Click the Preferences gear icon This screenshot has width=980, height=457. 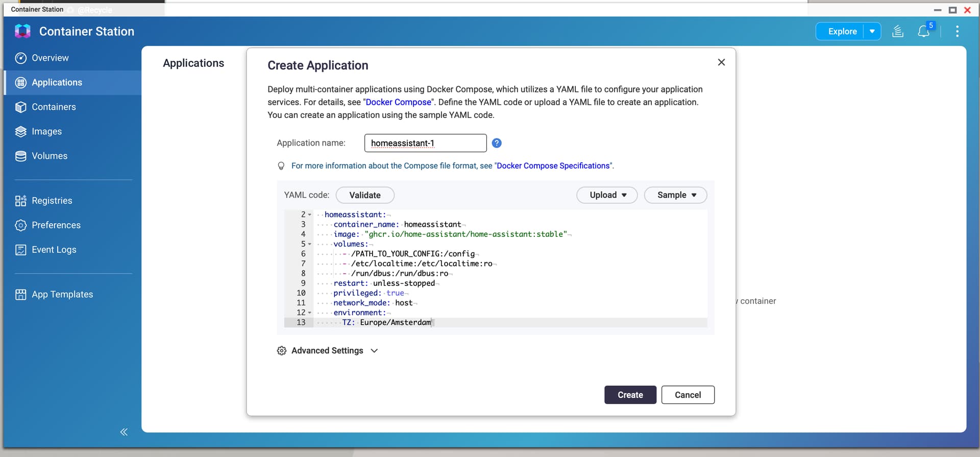click(21, 225)
